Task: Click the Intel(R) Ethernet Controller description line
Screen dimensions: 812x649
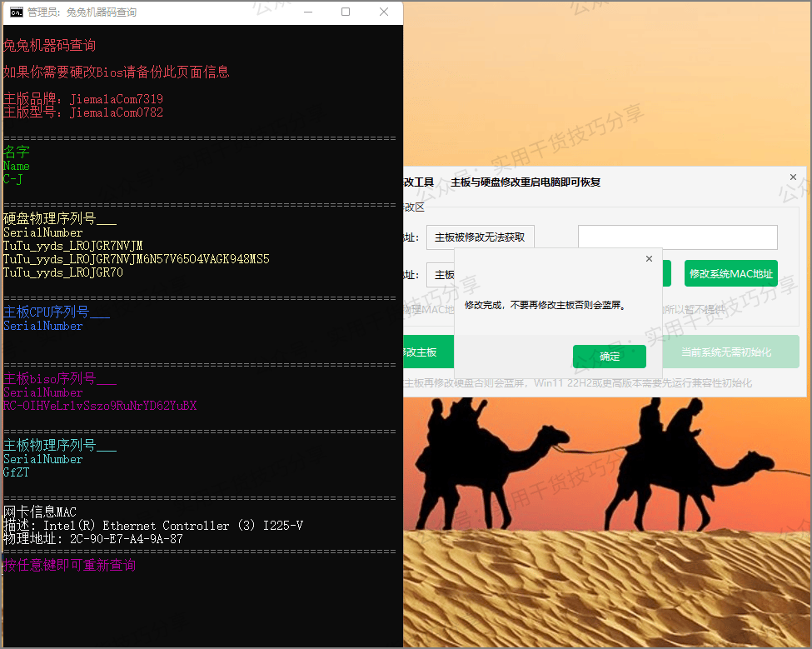Action: [x=153, y=526]
